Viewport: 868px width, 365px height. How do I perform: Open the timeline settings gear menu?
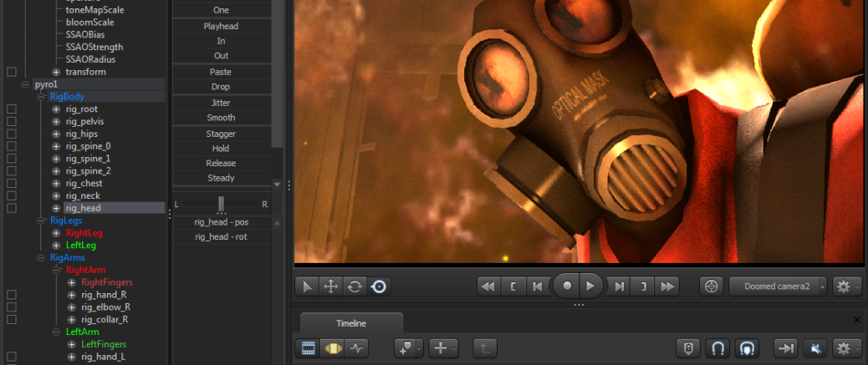(847, 348)
